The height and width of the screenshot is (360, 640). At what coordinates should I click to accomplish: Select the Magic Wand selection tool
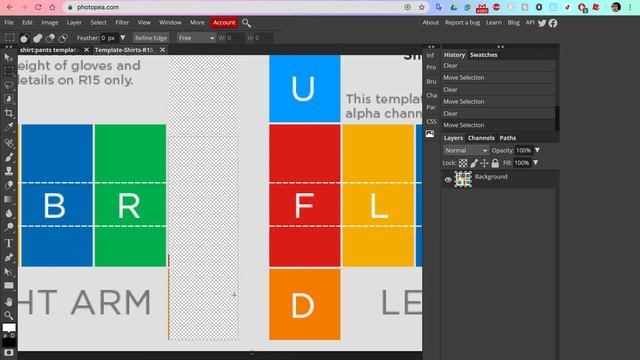tap(9, 99)
